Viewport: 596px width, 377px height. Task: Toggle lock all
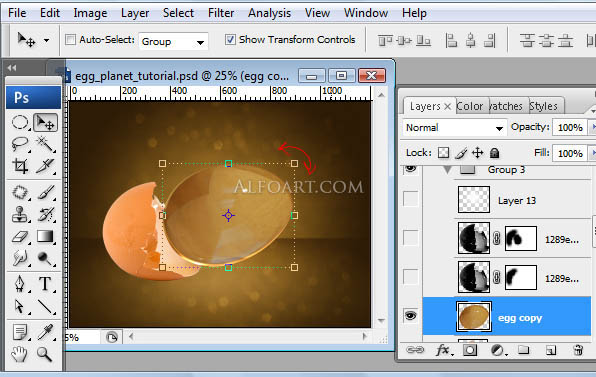(494, 153)
